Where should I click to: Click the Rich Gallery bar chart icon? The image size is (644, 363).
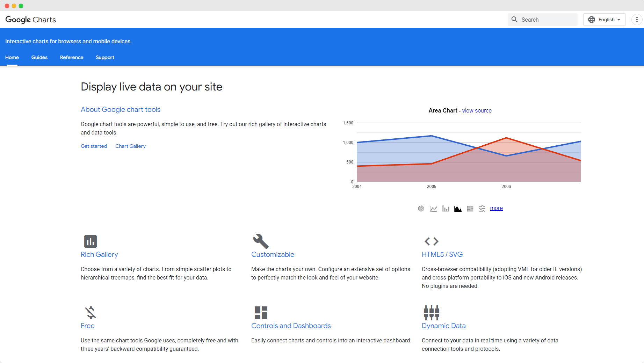[x=91, y=241]
